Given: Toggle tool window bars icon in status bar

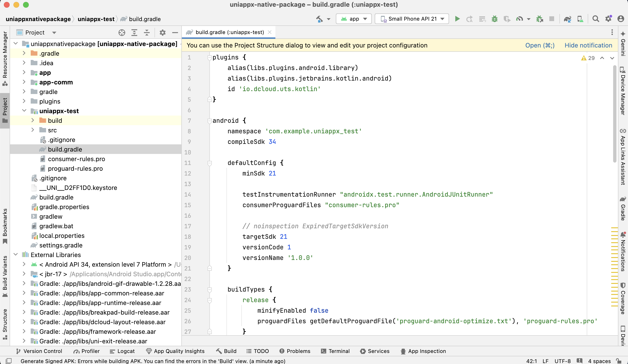Looking at the screenshot, I should coord(9,361).
